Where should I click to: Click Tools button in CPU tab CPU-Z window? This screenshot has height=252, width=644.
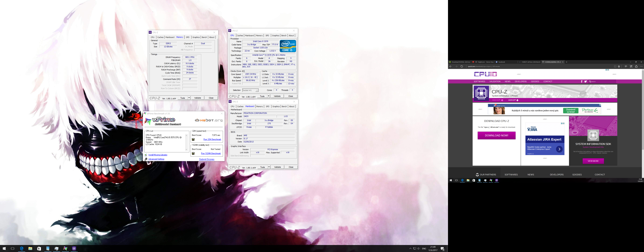click(262, 96)
